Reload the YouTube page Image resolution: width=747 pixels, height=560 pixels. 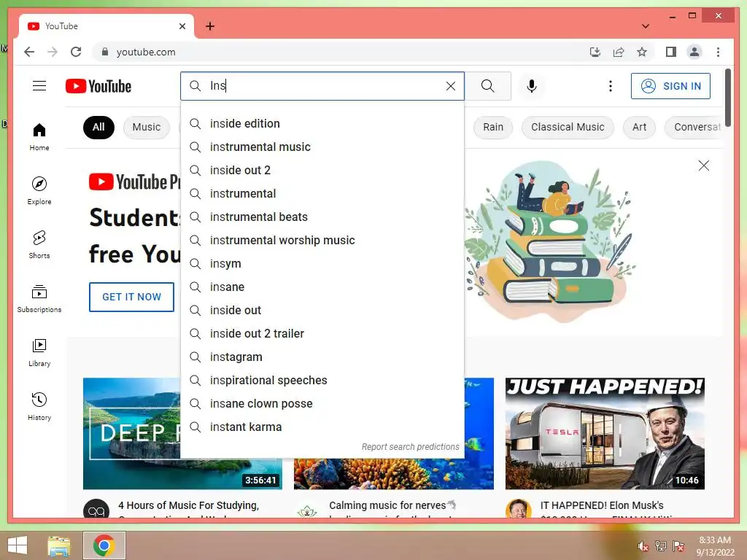point(76,52)
